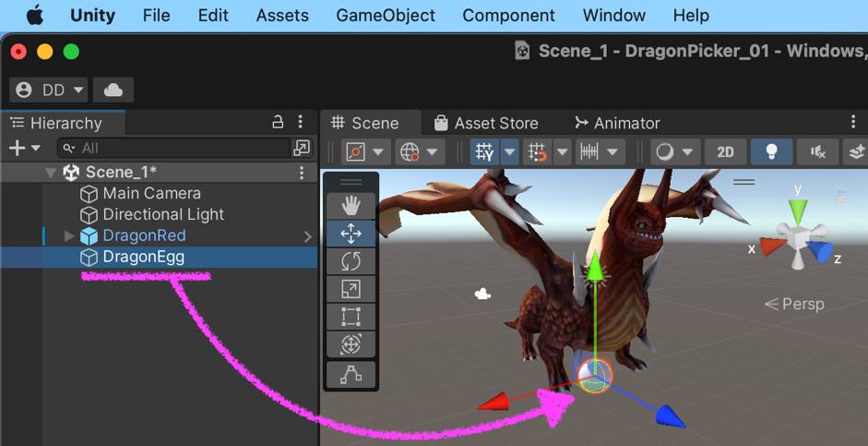Select the Move tool
Viewport: 868px width, 446px height.
351,234
